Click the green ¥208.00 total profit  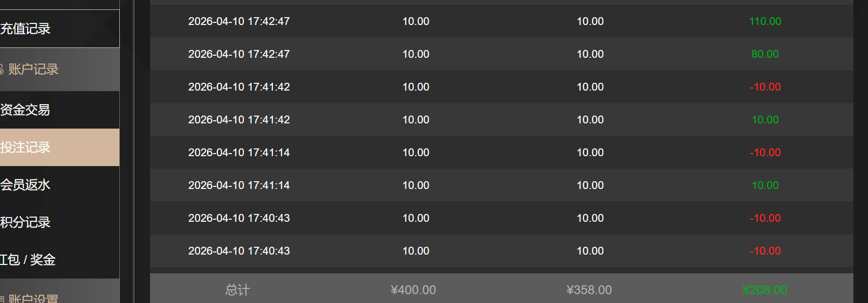(764, 290)
